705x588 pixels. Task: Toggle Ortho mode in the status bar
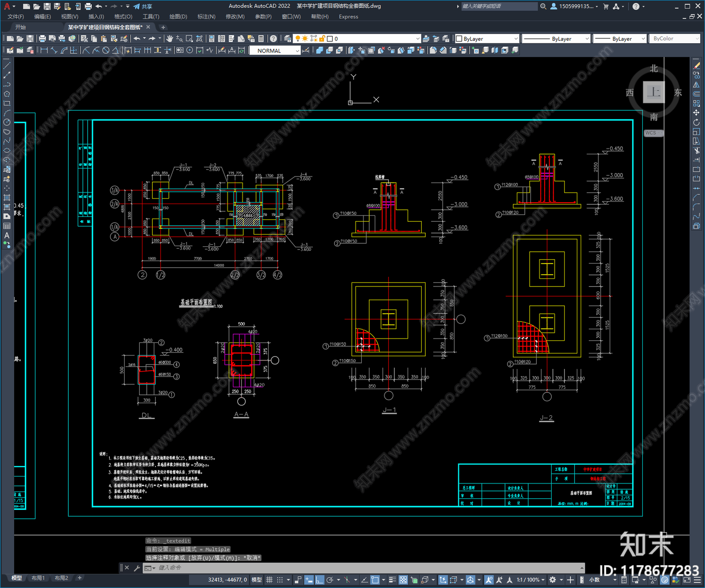coord(319,580)
